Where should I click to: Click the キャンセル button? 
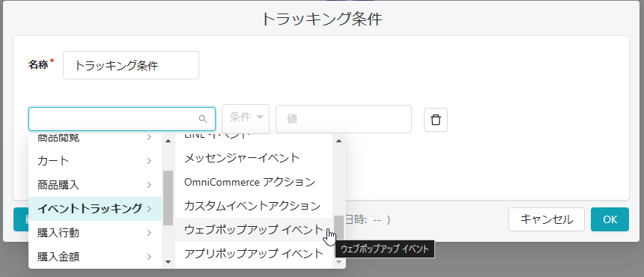pos(546,219)
